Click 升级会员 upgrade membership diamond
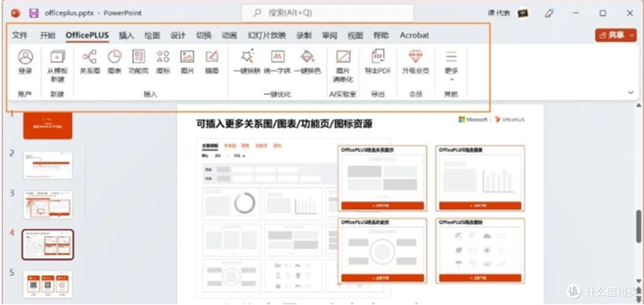The image size is (644, 305). (416, 57)
